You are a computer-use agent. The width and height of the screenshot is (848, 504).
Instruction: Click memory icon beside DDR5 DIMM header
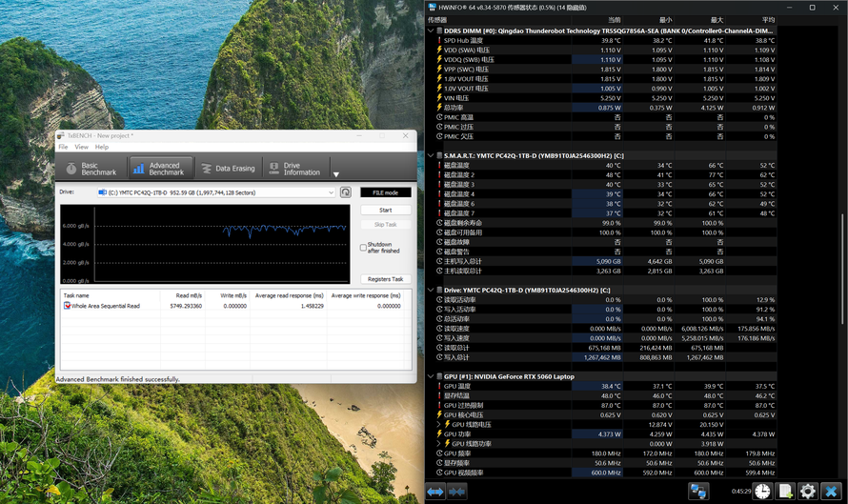[439, 30]
